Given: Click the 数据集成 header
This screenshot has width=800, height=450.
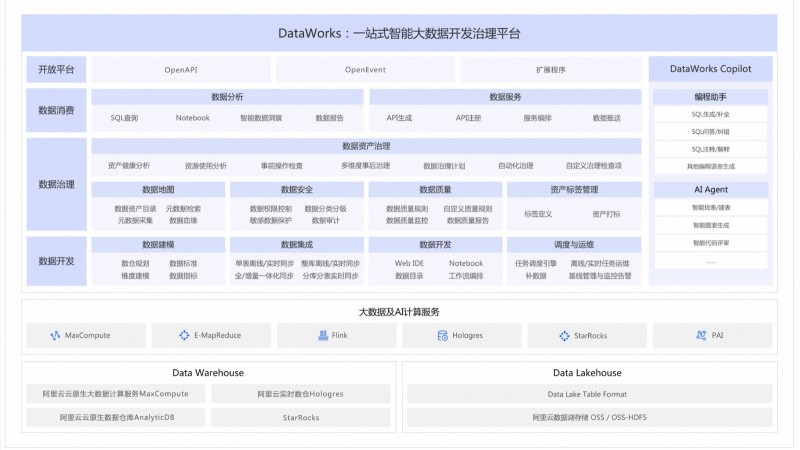Looking at the screenshot, I should click(297, 245).
